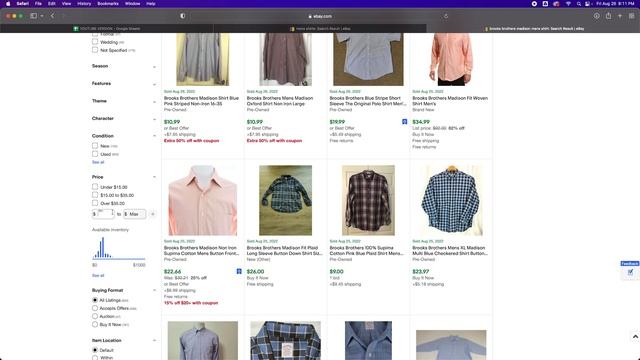Open the privacy report shield icon
Image resolution: width=640 pixels, height=360 pixels.
click(182, 16)
